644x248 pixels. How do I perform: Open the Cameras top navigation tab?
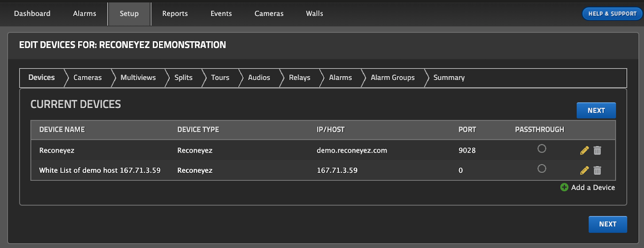click(x=269, y=14)
